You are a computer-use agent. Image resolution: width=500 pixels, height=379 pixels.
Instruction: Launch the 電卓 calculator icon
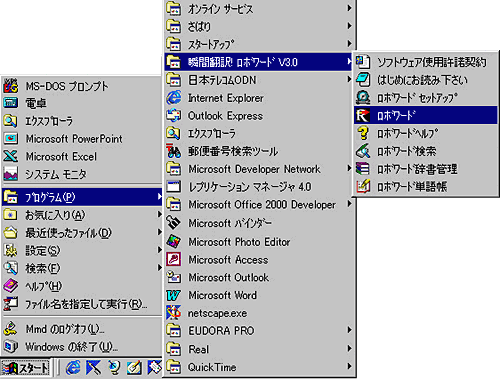[11, 103]
